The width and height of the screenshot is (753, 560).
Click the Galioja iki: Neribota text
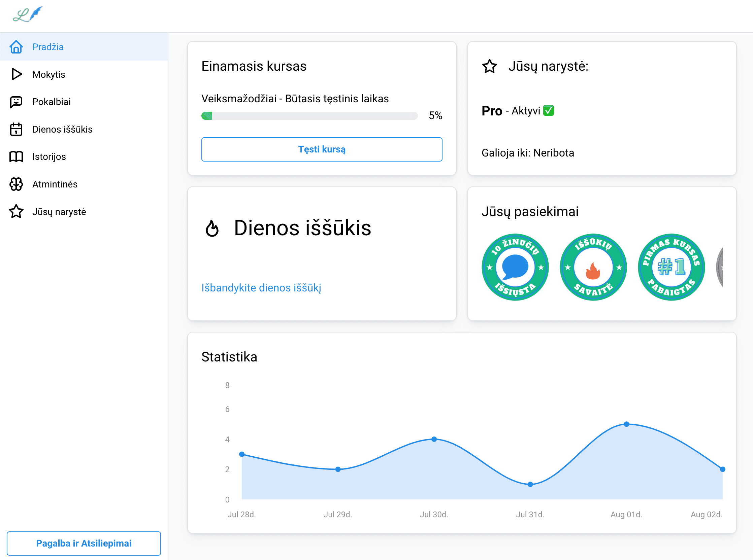[528, 153]
